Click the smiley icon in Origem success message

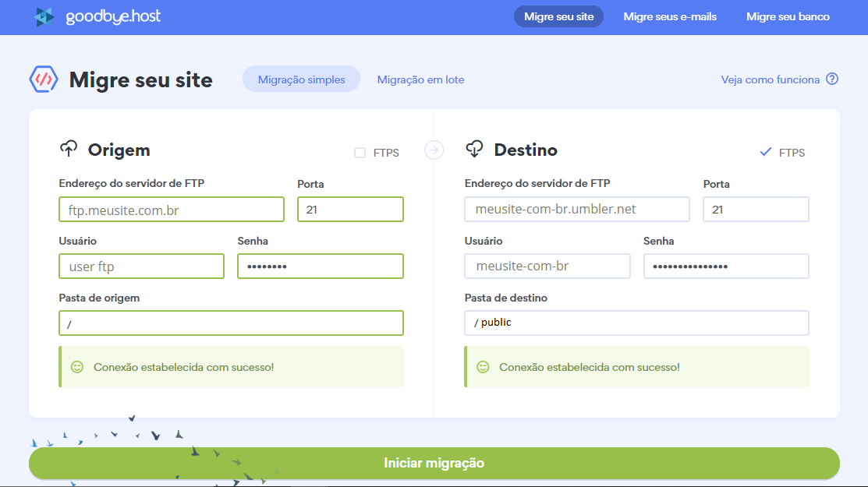tap(76, 366)
